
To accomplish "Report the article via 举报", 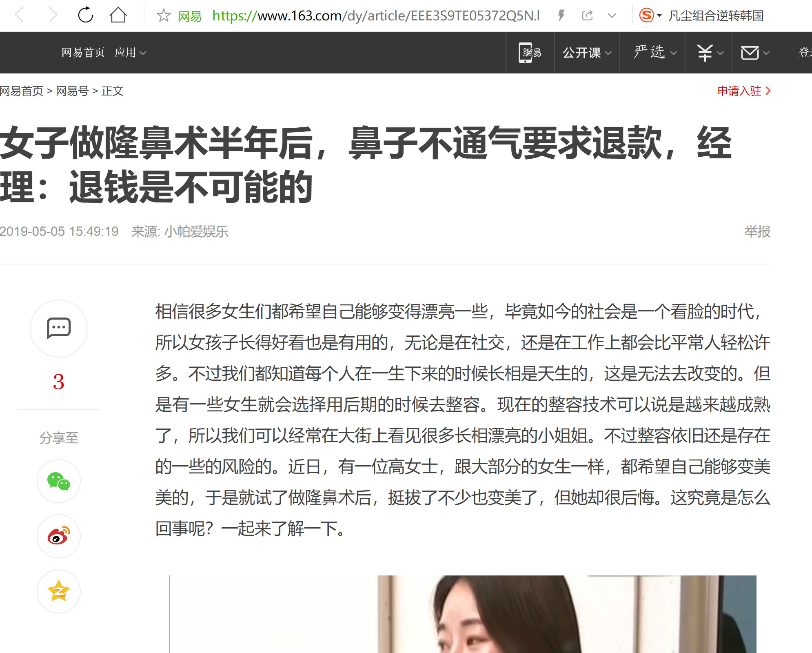I will [757, 231].
